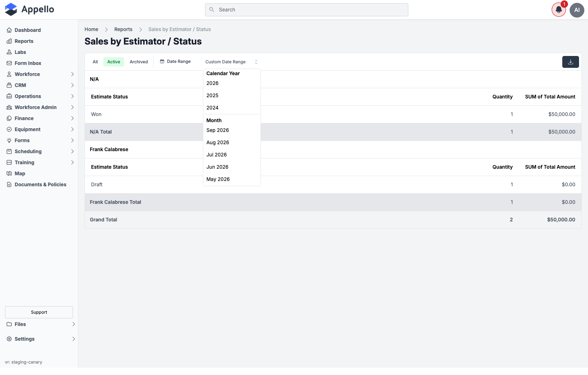This screenshot has width=588, height=375.
Task: Click the Support button
Action: [39, 312]
